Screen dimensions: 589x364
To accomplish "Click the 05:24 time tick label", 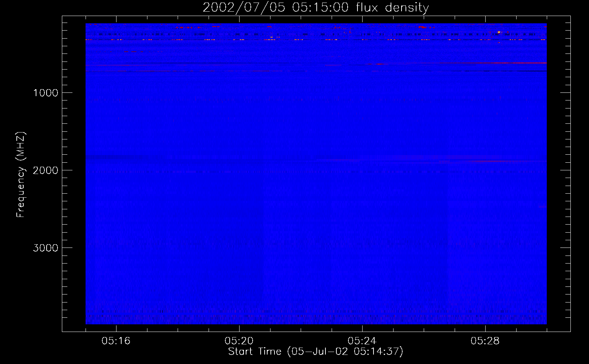I will (x=362, y=341).
